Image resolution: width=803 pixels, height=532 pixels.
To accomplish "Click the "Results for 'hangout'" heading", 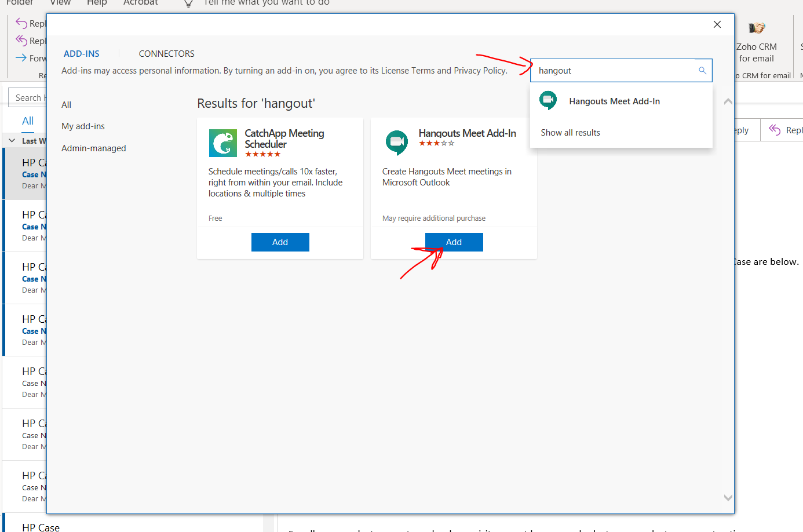I will [256, 104].
